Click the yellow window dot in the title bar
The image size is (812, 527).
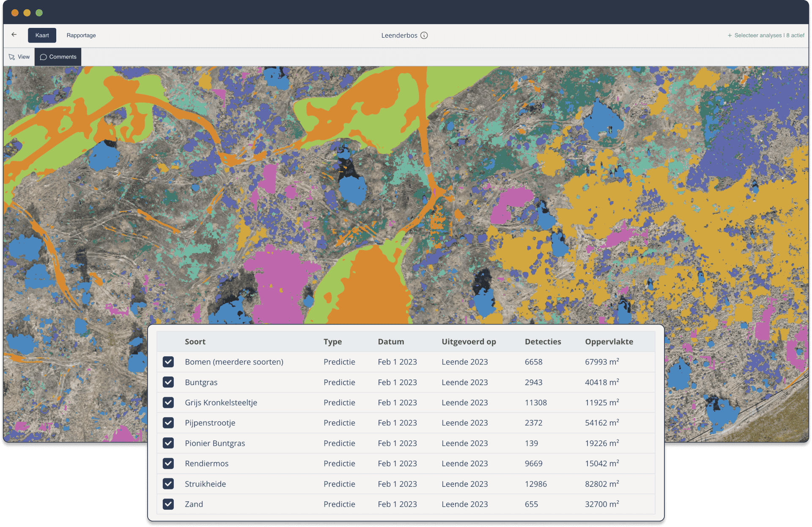pyautogui.click(x=27, y=13)
